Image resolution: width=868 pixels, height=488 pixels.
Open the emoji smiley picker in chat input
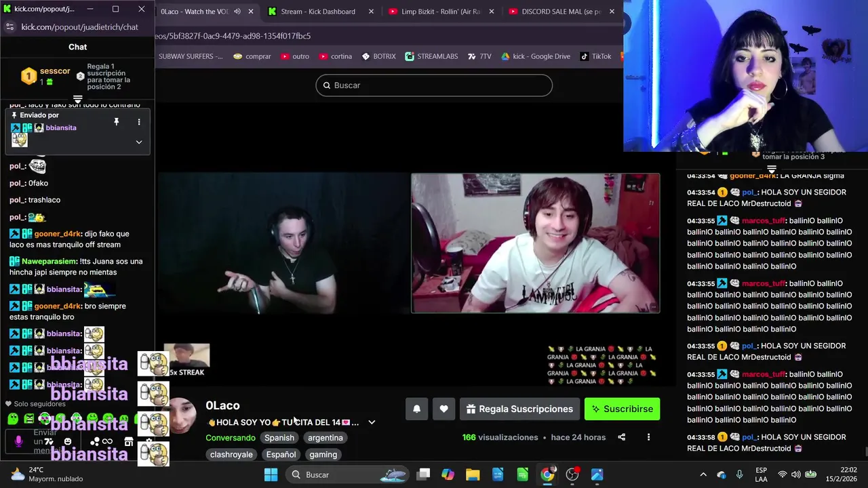pyautogui.click(x=68, y=441)
